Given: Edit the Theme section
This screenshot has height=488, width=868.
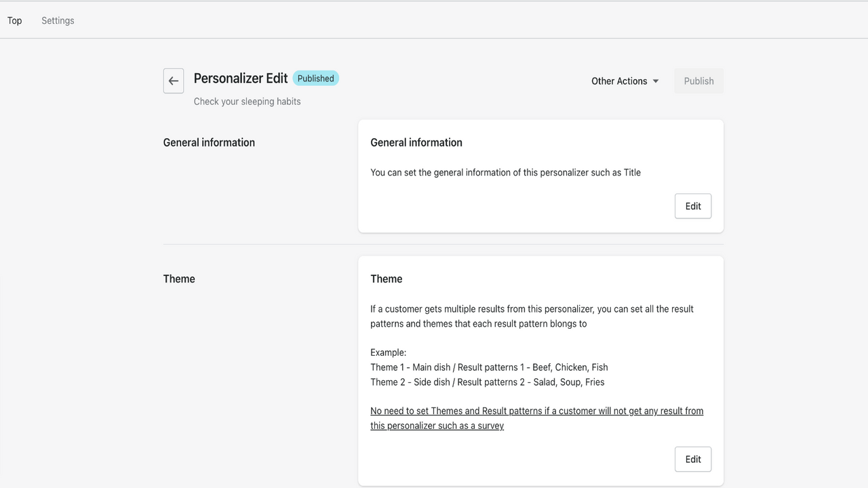Looking at the screenshot, I should pyautogui.click(x=692, y=459).
